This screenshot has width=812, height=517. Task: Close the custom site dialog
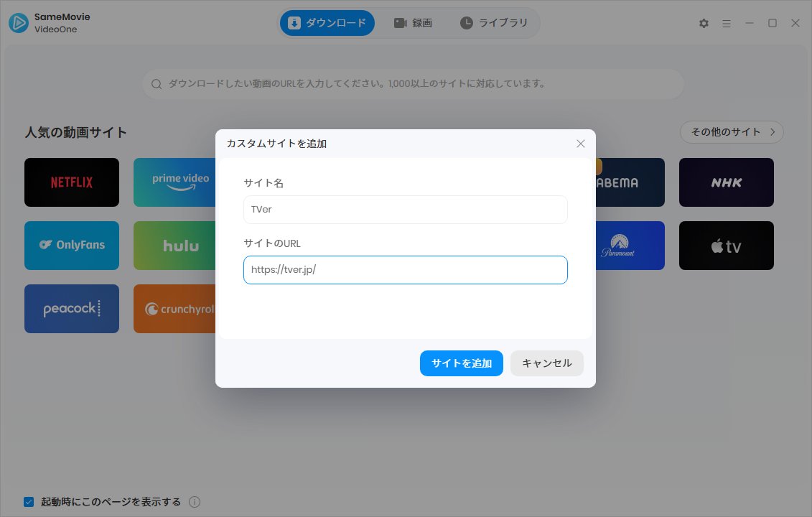click(x=581, y=144)
